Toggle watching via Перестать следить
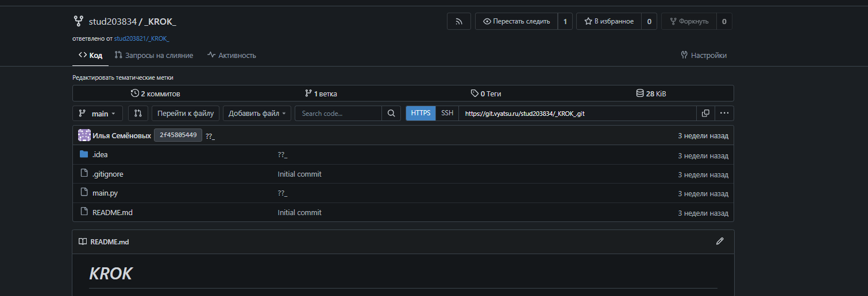Screen dimensions: 868x296 [x=516, y=21]
